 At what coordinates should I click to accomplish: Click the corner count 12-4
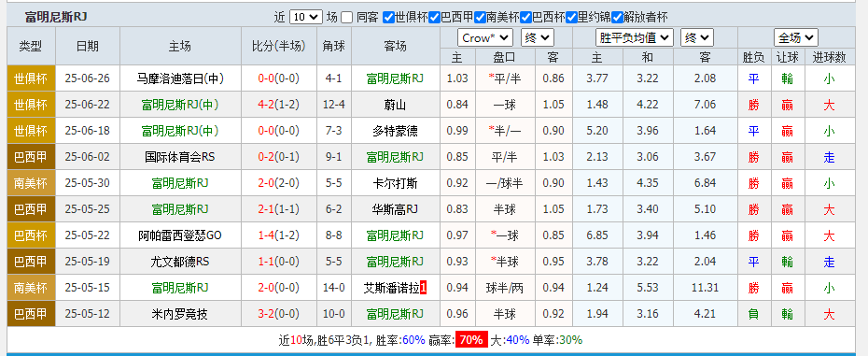334,105
